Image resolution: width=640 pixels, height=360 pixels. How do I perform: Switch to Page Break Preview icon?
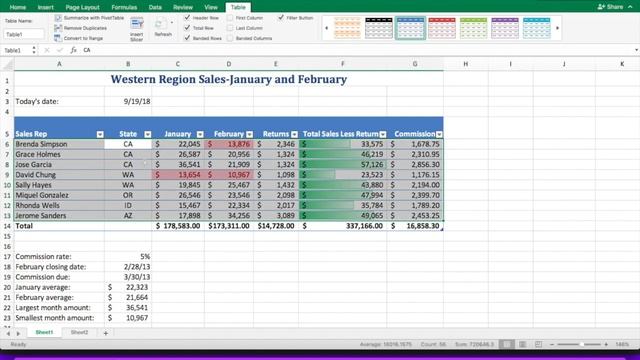pos(538,344)
